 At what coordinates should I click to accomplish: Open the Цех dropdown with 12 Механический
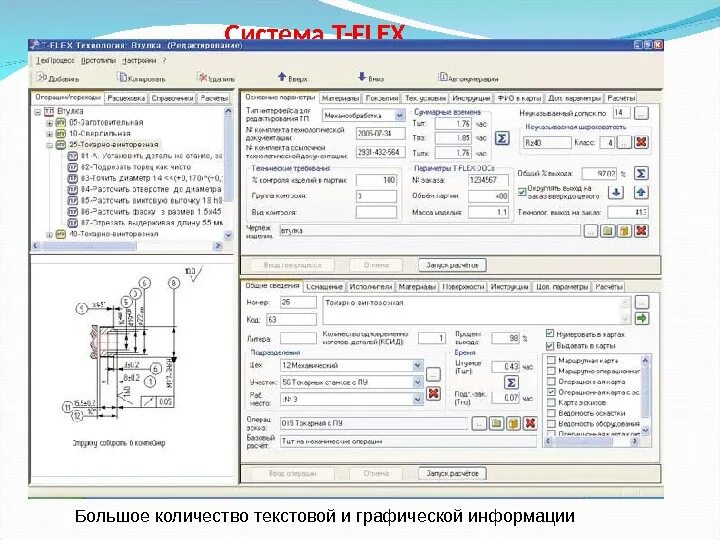point(417,366)
